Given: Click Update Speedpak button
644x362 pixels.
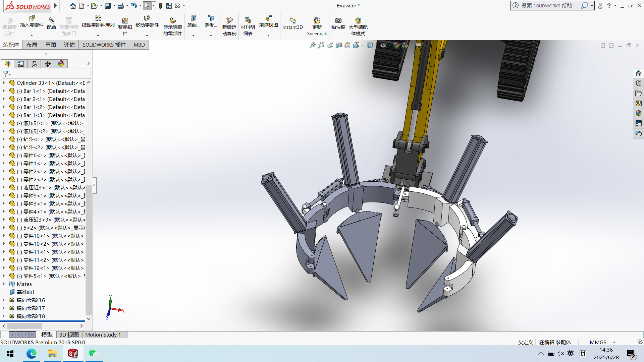Looking at the screenshot, I should point(317,26).
